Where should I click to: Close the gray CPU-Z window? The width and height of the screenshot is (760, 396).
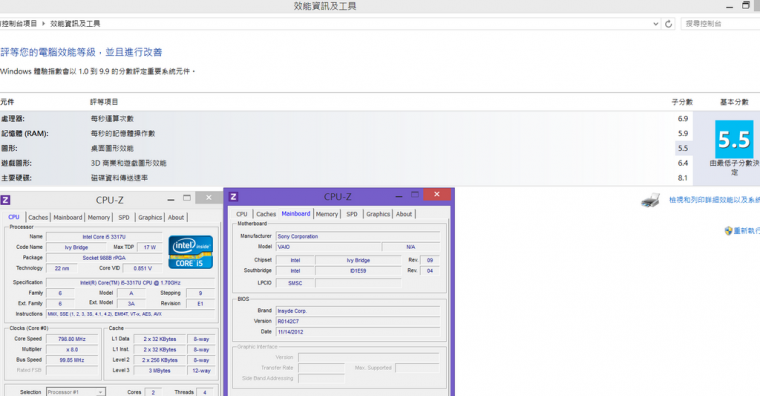tap(208, 198)
